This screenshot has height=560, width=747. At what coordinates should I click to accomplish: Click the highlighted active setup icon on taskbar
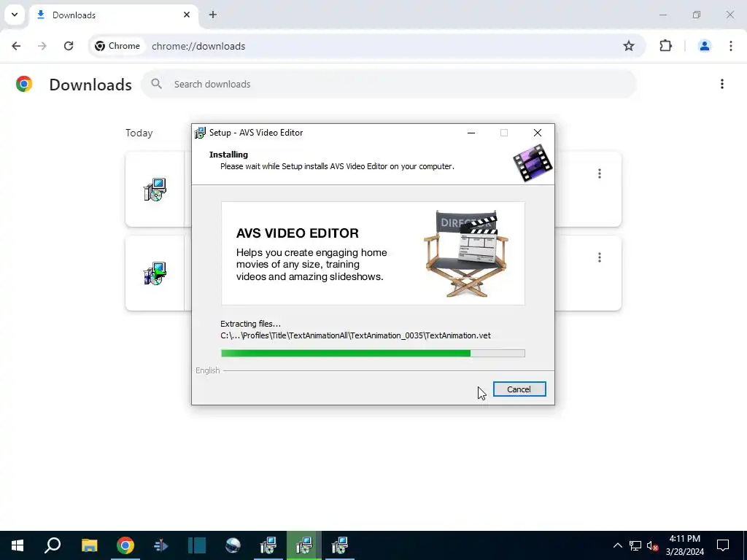pos(304,545)
